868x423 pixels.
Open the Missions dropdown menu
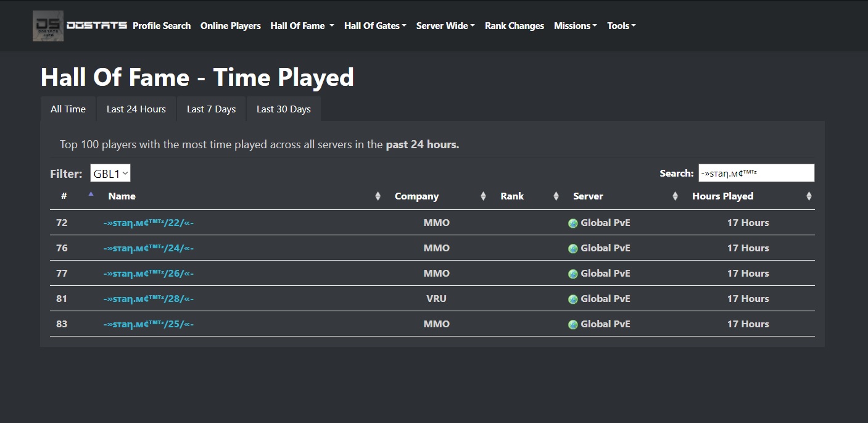point(576,26)
